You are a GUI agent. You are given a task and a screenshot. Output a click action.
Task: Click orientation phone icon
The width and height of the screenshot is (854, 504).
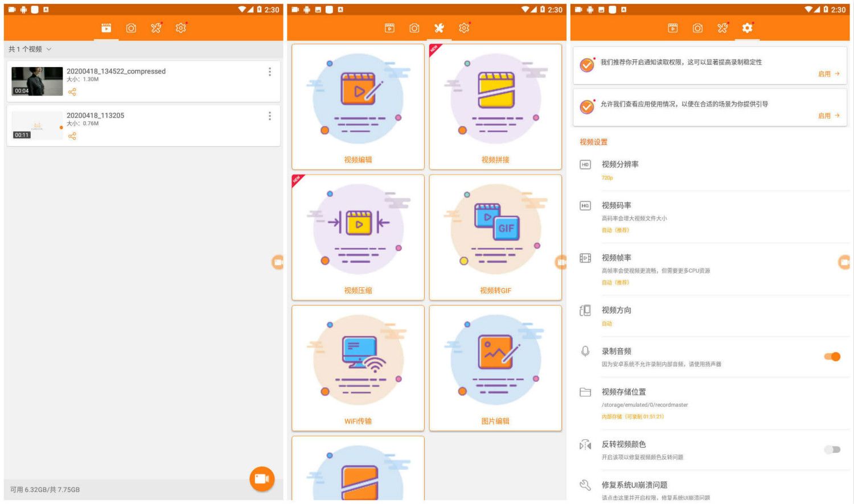[x=585, y=310]
